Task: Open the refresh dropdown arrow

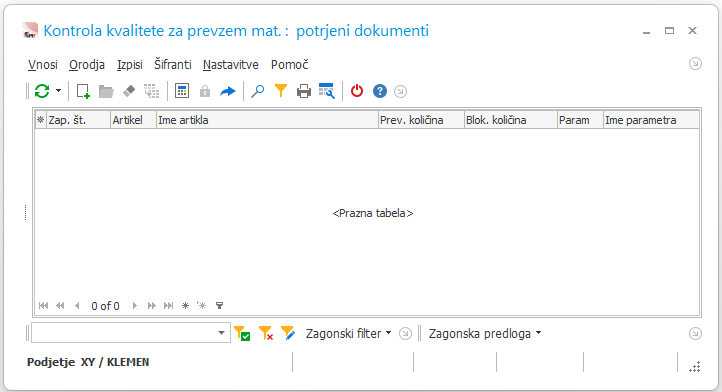Action: tap(58, 91)
